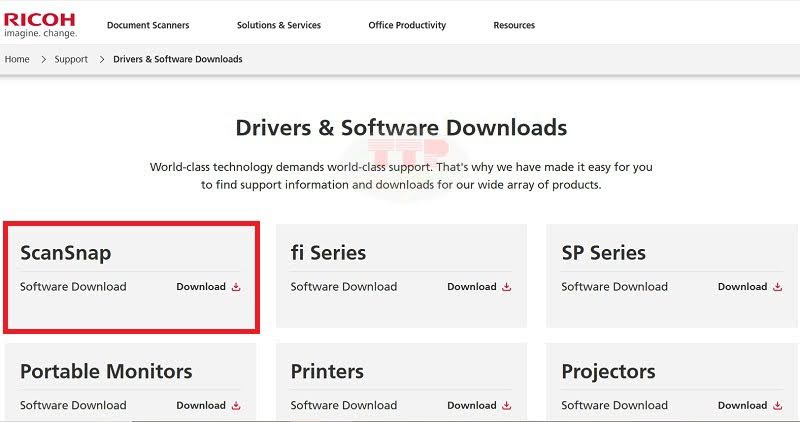The image size is (800, 422).
Task: Click the Portable Monitors download arrow icon
Action: click(x=236, y=406)
